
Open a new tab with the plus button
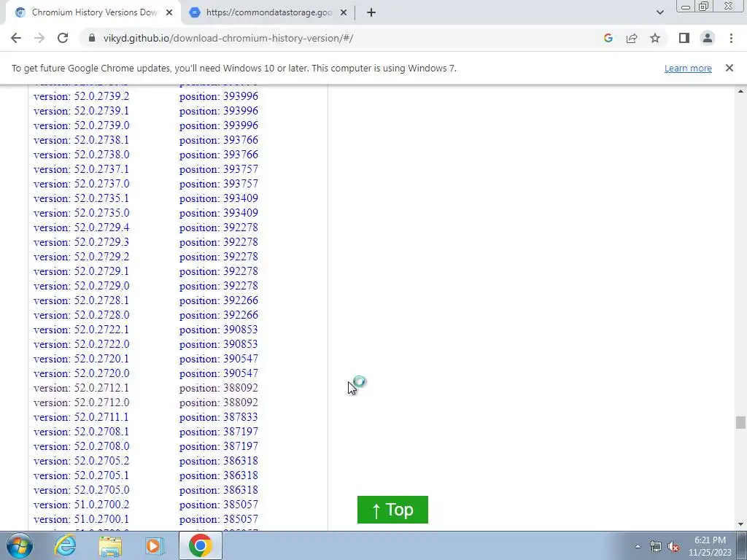[371, 12]
